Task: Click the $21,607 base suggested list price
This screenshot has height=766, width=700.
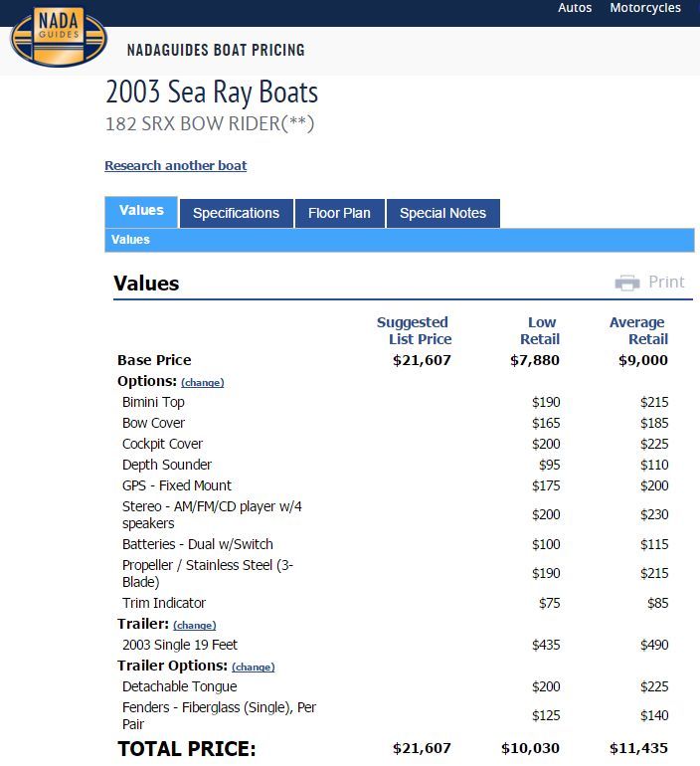Action: tap(422, 360)
